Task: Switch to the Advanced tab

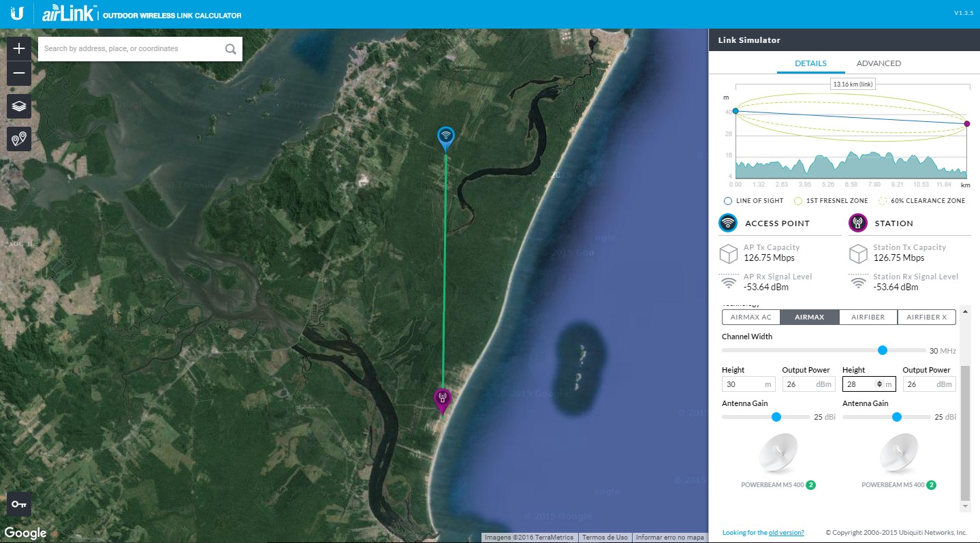Action: point(879,63)
